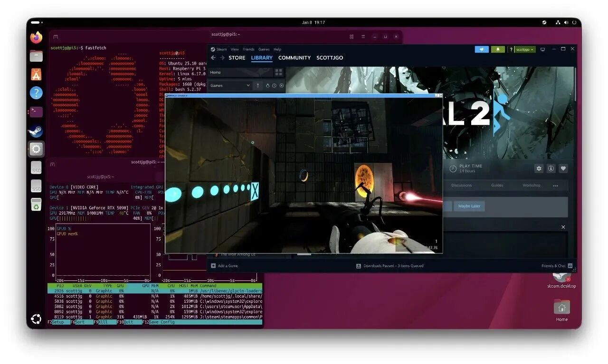608x364 pixels.
Task: Click the recent clock filter icon
Action: (275, 85)
